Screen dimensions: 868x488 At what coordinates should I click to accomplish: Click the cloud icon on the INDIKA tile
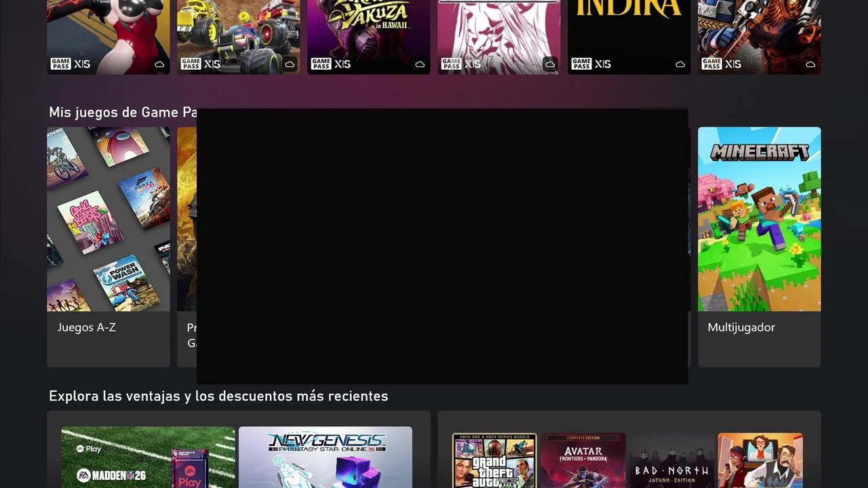(680, 64)
